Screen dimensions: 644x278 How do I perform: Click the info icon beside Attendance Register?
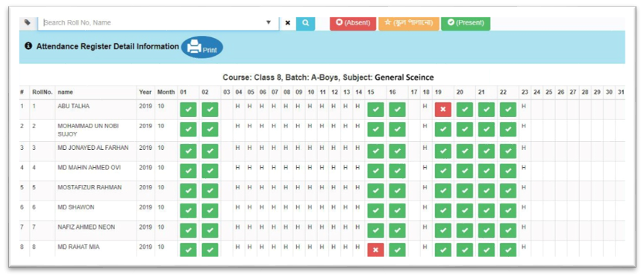(x=28, y=46)
